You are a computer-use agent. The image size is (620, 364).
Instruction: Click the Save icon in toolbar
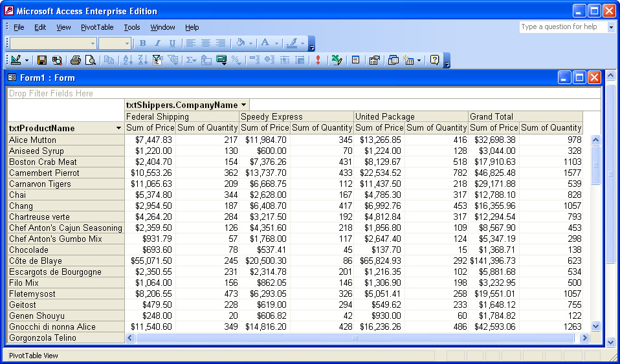click(42, 60)
